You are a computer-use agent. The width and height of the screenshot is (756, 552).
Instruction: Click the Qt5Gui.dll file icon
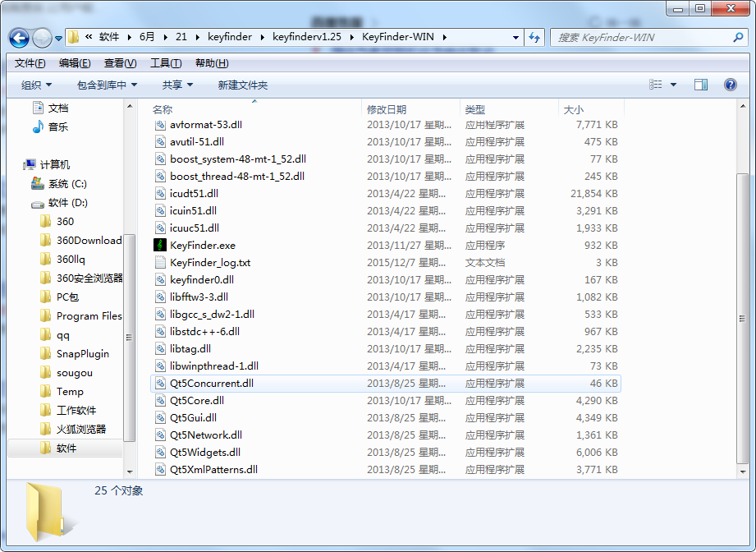pos(160,418)
